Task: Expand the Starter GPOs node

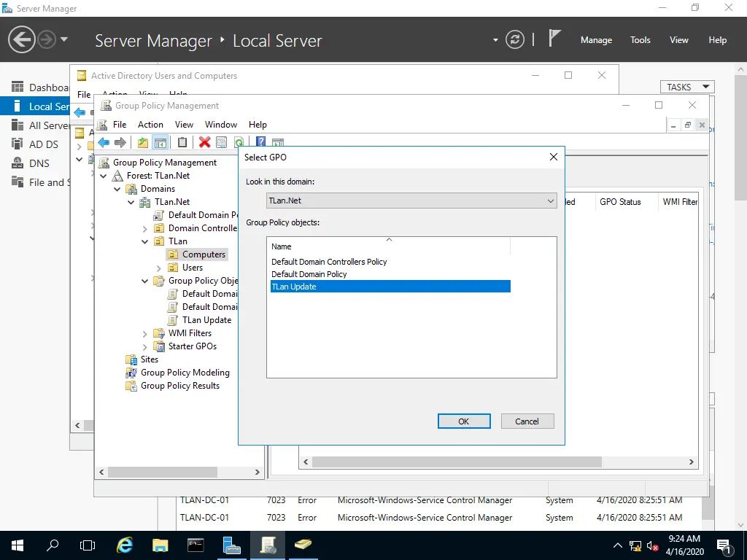Action: coord(145,346)
